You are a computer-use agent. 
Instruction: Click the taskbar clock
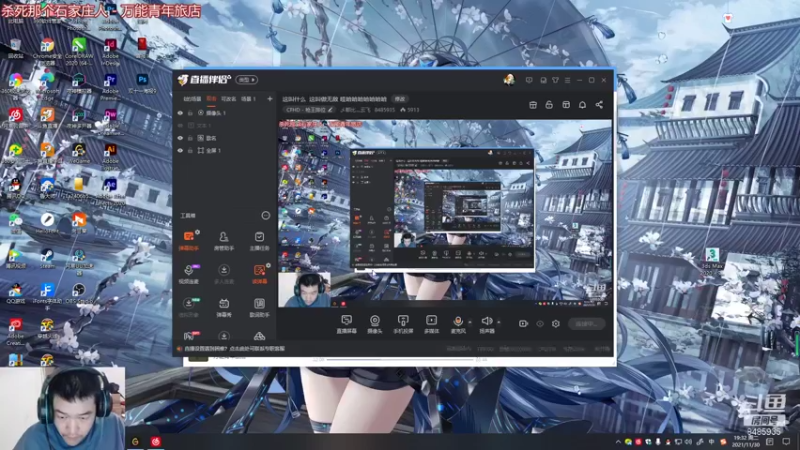point(745,442)
